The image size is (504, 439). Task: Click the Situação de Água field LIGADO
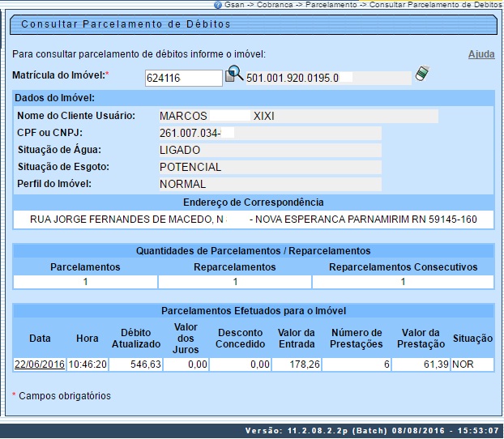tap(268, 150)
